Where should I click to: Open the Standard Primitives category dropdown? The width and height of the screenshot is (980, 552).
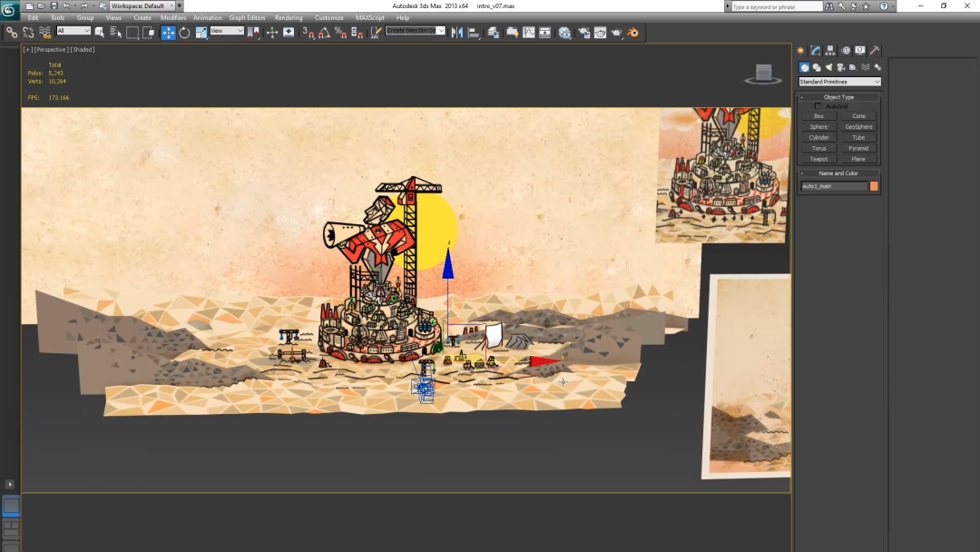click(839, 82)
